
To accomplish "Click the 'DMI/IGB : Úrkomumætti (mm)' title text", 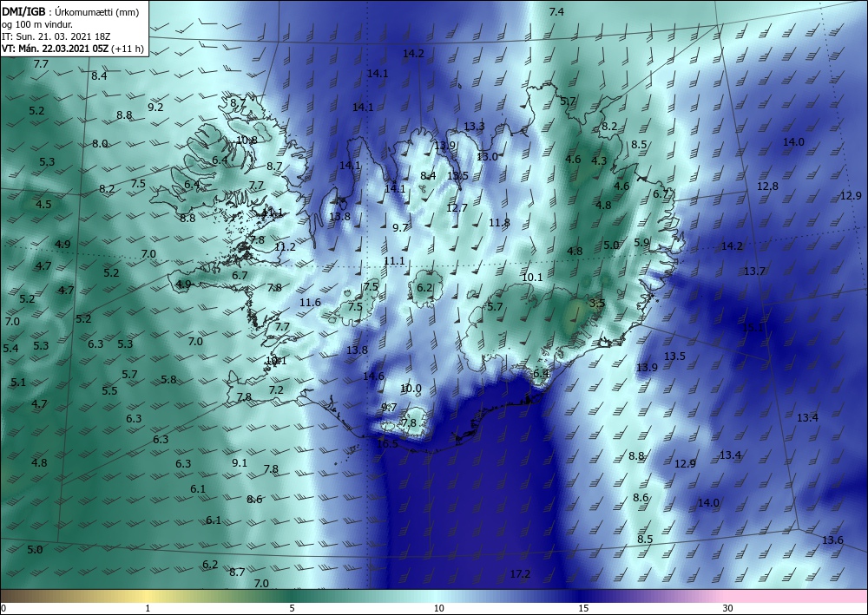I will point(70,11).
